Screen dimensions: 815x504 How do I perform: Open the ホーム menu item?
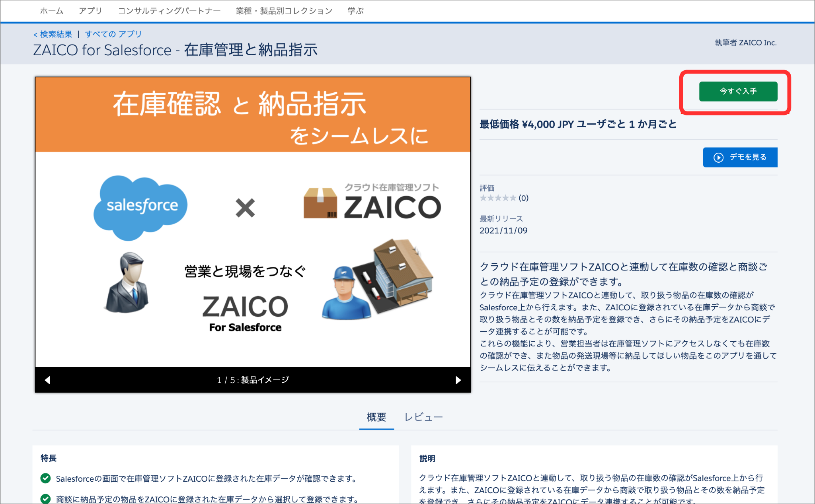(52, 11)
